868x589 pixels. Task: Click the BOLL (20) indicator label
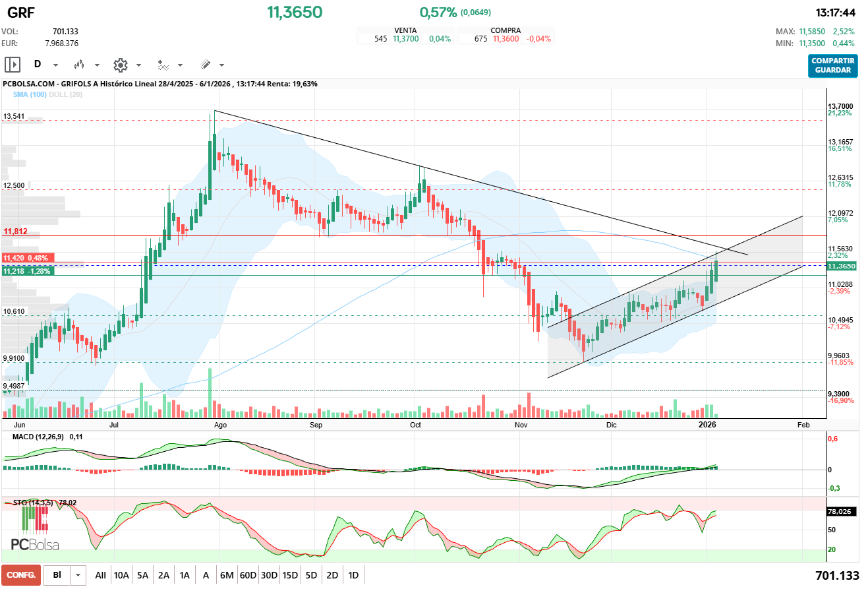point(65,94)
